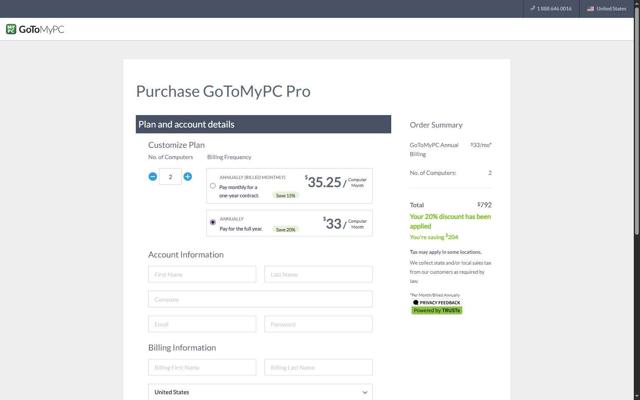
Task: Click 'Tax may apply in some locations' text
Action: [446, 252]
